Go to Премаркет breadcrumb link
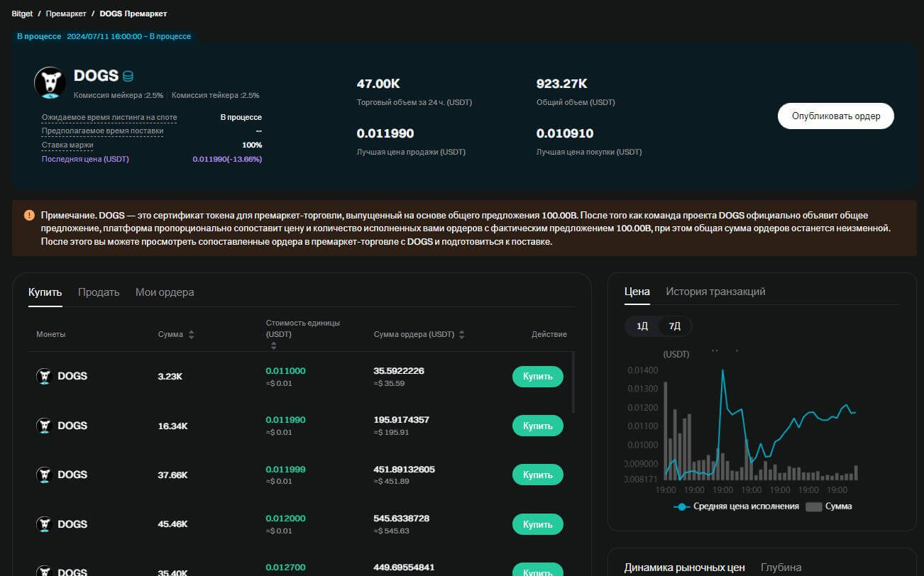924x576 pixels. pyautogui.click(x=65, y=13)
